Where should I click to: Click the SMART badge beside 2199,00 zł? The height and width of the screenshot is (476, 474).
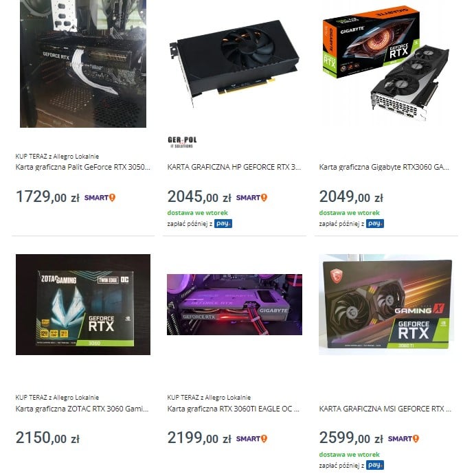point(251,439)
